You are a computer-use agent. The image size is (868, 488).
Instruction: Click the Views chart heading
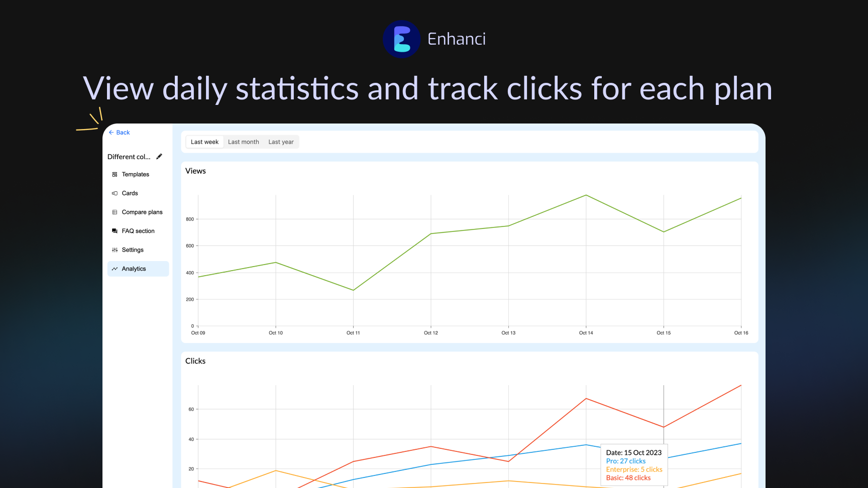click(195, 171)
